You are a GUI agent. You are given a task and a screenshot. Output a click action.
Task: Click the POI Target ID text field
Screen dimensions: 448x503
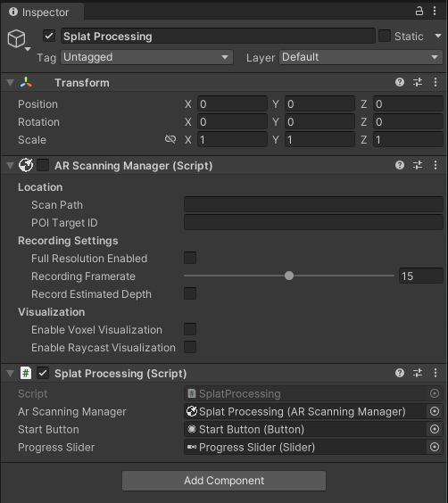coord(313,222)
